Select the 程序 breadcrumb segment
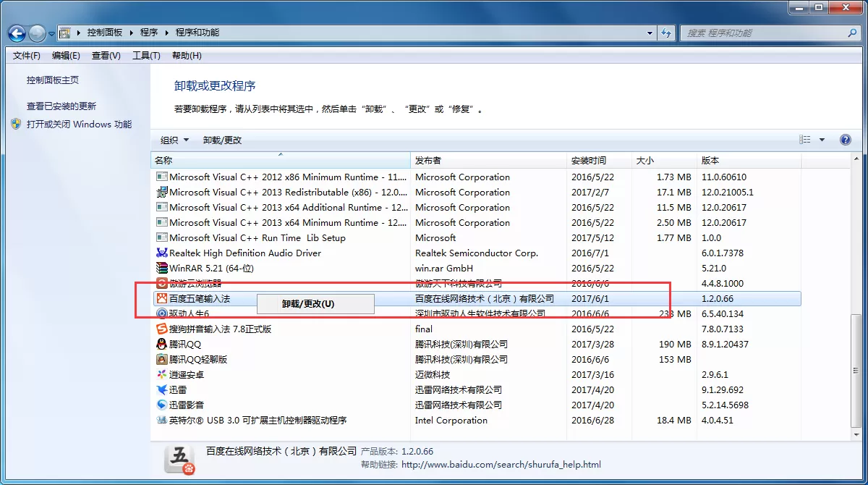This screenshot has height=485, width=868. [x=149, y=33]
